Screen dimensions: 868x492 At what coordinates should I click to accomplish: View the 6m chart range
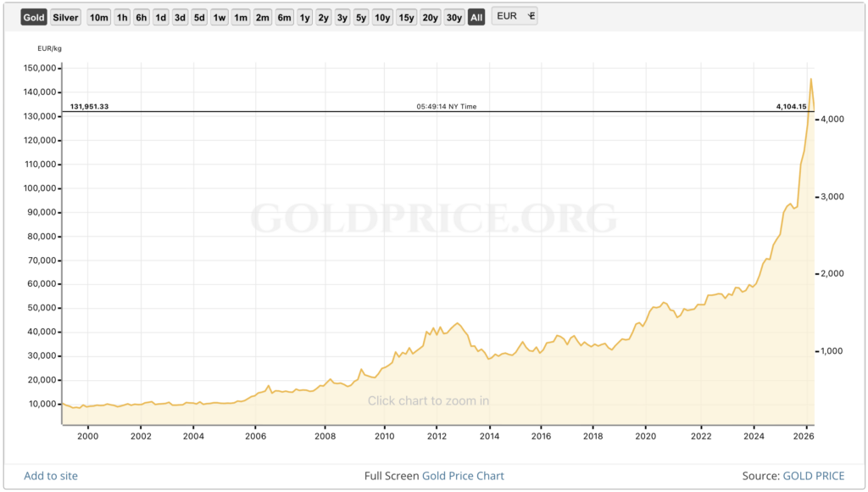point(284,17)
